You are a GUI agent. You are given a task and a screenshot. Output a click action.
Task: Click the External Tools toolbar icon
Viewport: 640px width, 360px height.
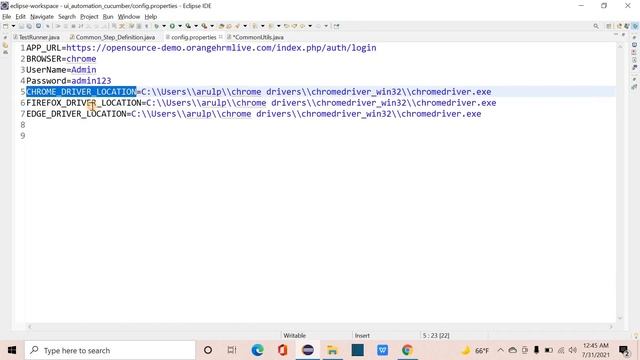[x=204, y=26]
